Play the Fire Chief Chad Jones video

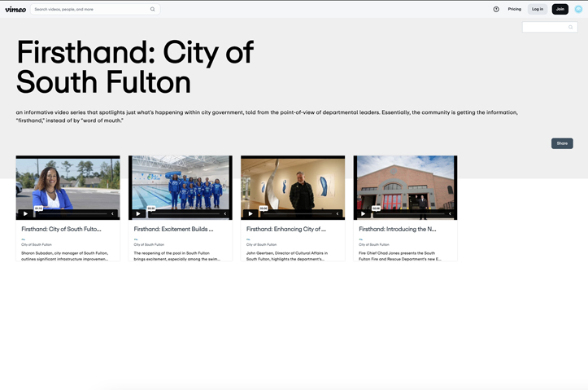tap(363, 214)
